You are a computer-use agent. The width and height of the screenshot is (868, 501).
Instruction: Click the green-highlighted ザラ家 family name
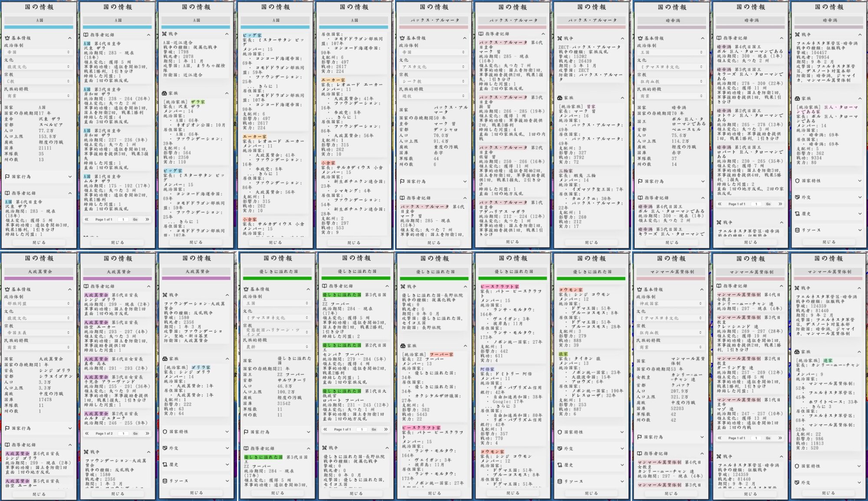pyautogui.click(x=198, y=102)
